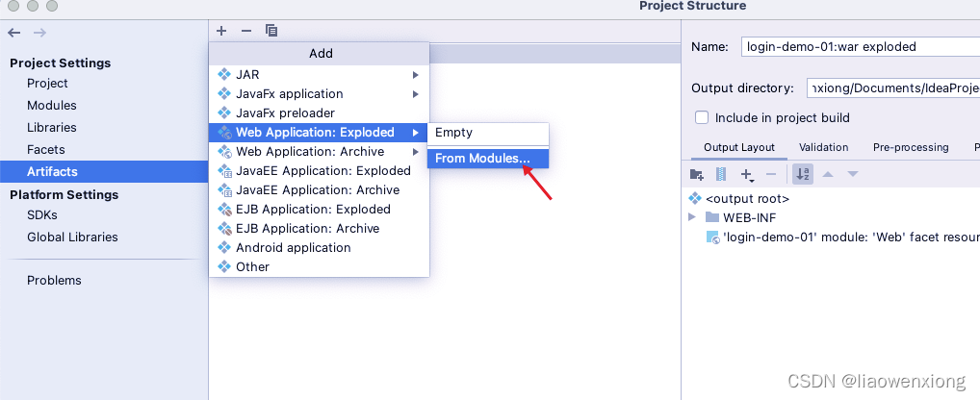Expand the JavaFx application submenu arrow
This screenshot has width=980, height=400.
click(x=415, y=94)
